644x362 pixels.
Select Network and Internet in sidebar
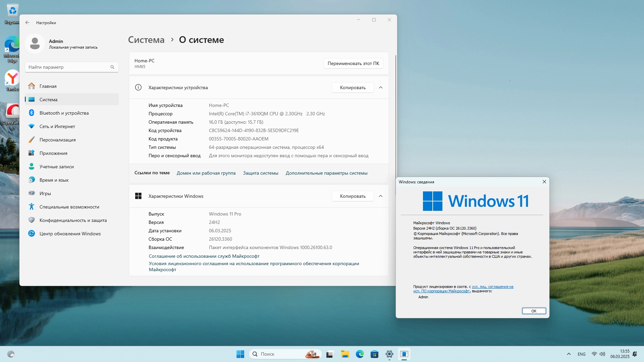tap(57, 126)
